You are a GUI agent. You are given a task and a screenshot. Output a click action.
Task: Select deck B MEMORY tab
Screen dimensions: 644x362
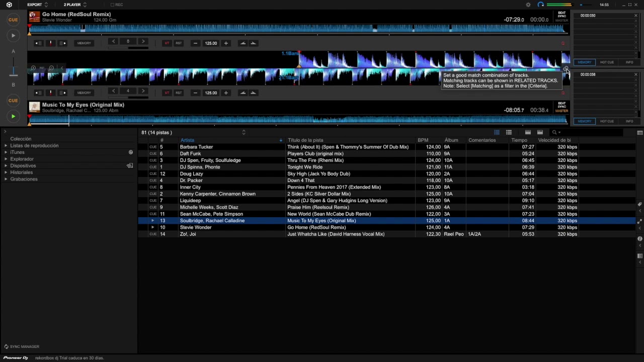(x=584, y=121)
